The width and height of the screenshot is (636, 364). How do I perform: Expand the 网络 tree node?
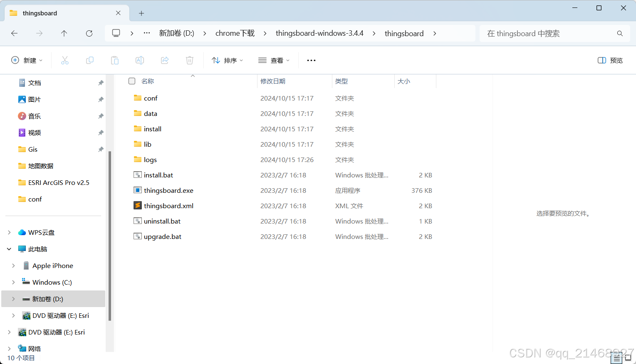click(9, 349)
